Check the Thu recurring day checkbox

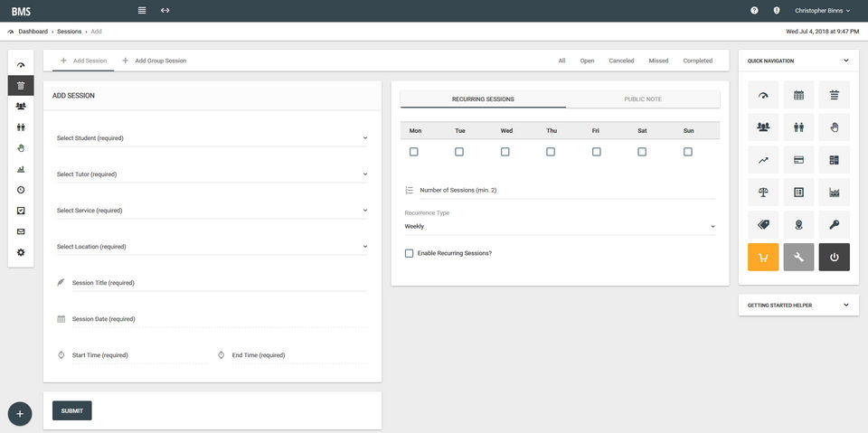pos(551,152)
